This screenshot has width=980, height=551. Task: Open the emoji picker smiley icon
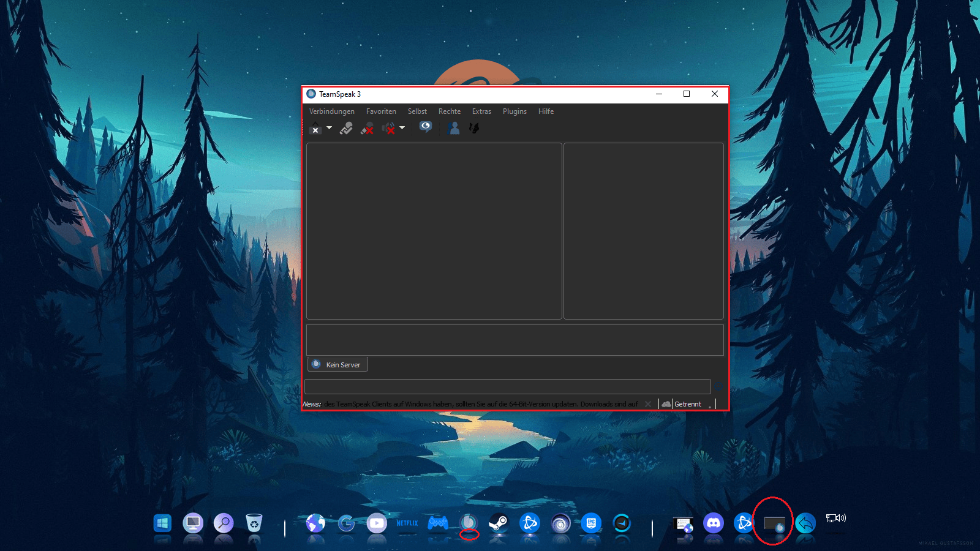point(718,387)
